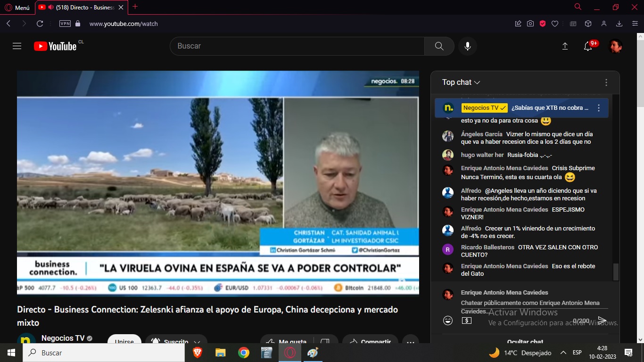The width and height of the screenshot is (644, 362).
Task: Click the YouTube search magnifier button
Action: coord(439,46)
